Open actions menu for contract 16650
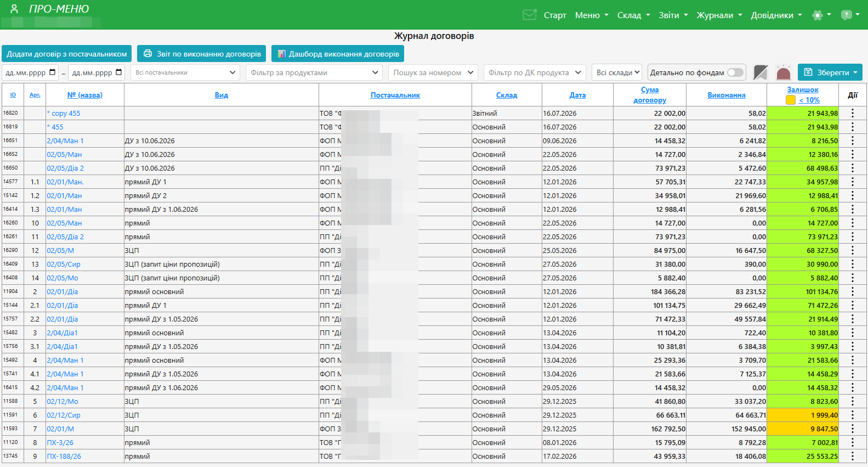 [x=853, y=168]
